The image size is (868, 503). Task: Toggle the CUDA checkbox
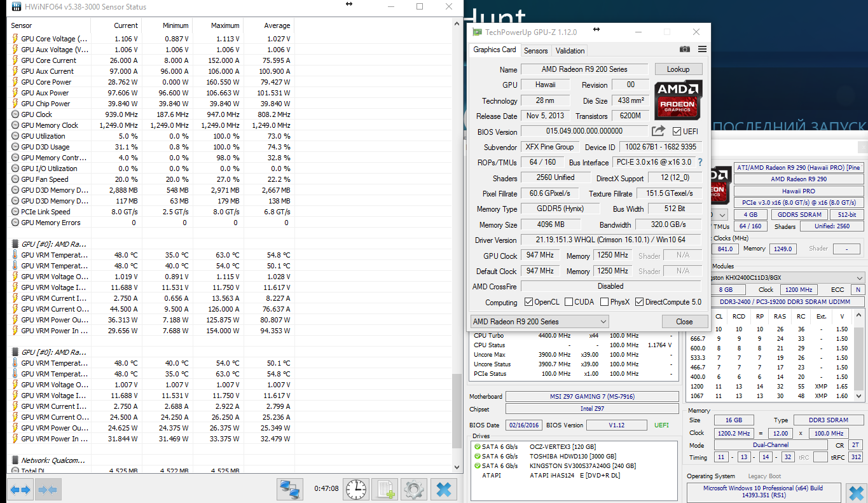point(568,302)
